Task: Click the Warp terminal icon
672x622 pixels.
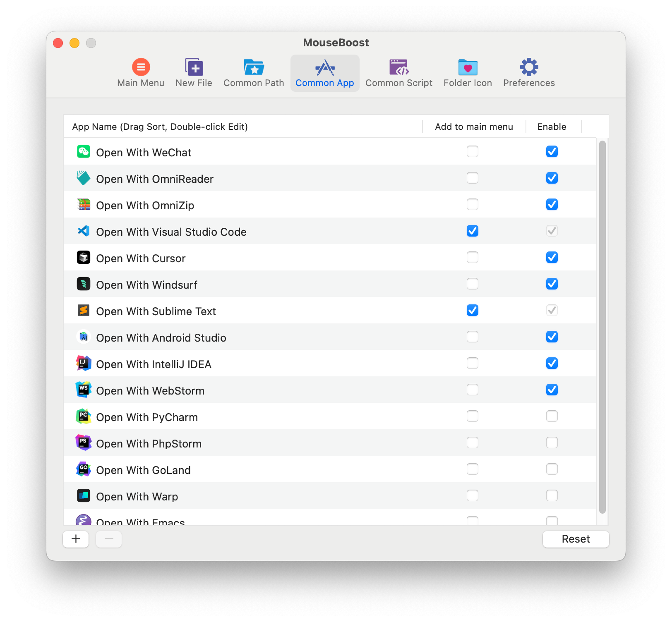Action: (84, 496)
